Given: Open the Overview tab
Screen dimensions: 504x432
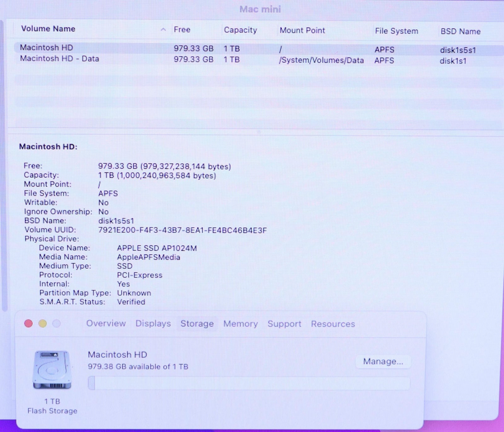Looking at the screenshot, I should 106,324.
